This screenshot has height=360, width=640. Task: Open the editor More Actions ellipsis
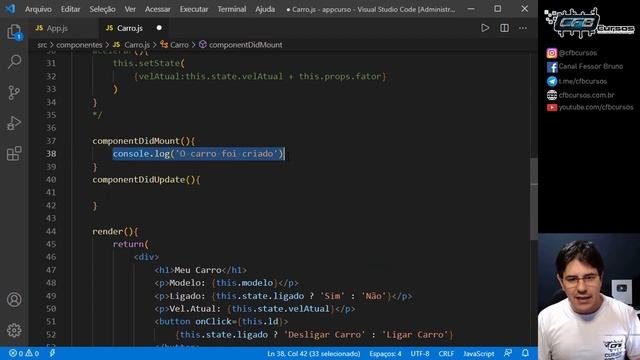[523, 28]
